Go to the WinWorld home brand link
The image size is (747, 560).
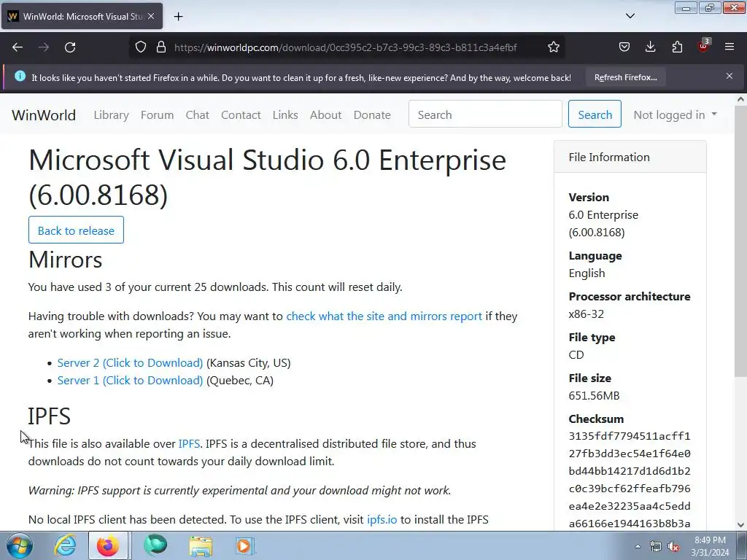[44, 114]
